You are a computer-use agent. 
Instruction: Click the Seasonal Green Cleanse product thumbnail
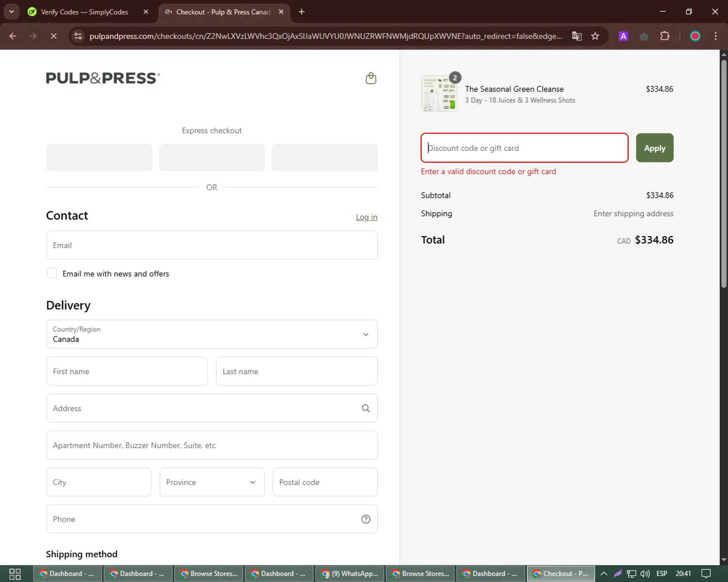click(439, 94)
